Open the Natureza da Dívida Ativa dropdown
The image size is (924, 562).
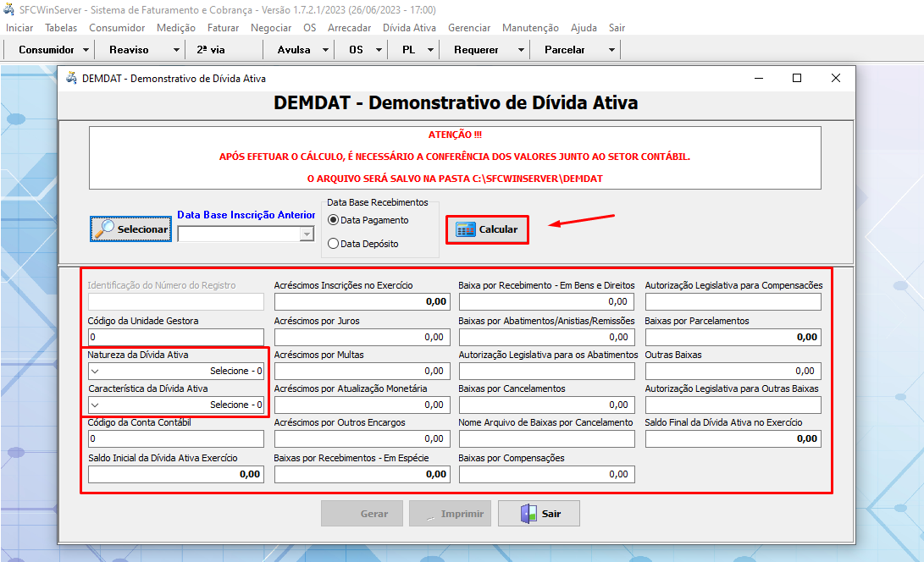click(95, 370)
